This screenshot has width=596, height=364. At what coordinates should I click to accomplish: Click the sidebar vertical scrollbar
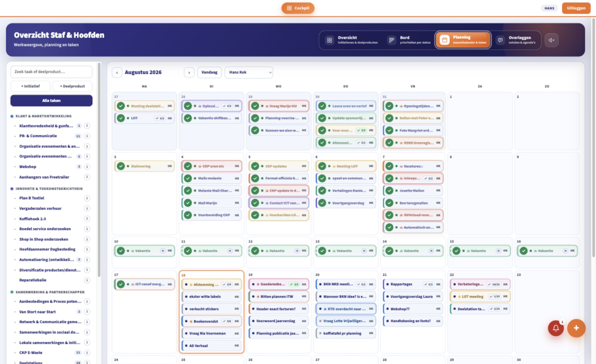(x=99, y=170)
